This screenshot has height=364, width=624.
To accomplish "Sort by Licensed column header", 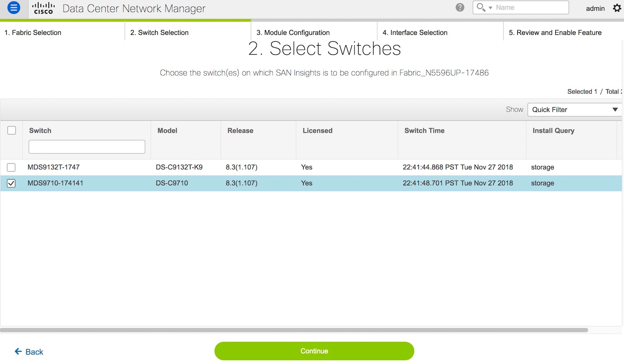I will click(x=317, y=130).
